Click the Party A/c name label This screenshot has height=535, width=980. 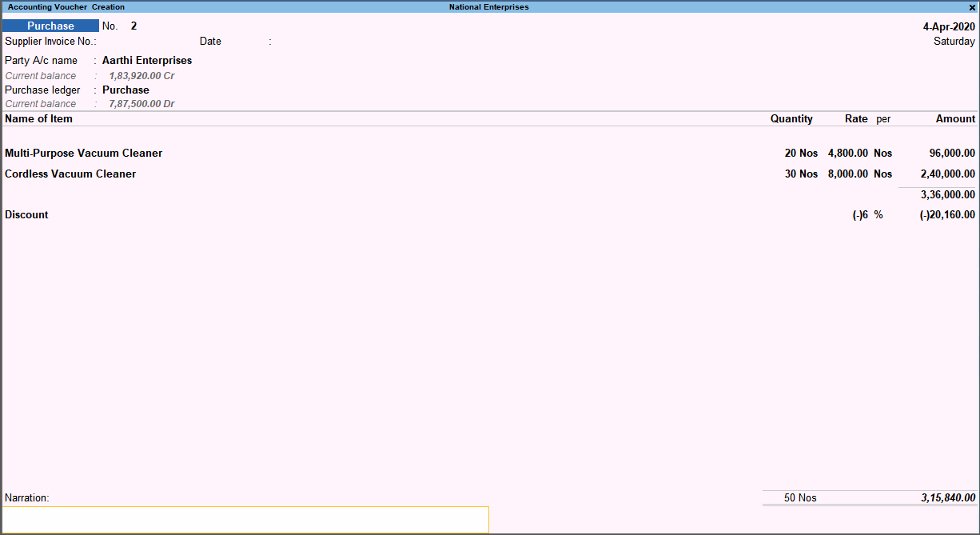pyautogui.click(x=42, y=60)
